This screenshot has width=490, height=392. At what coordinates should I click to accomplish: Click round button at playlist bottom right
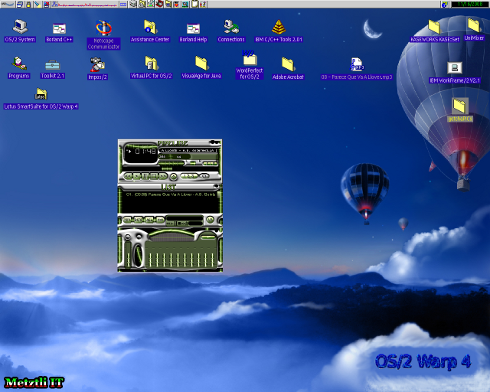click(210, 219)
